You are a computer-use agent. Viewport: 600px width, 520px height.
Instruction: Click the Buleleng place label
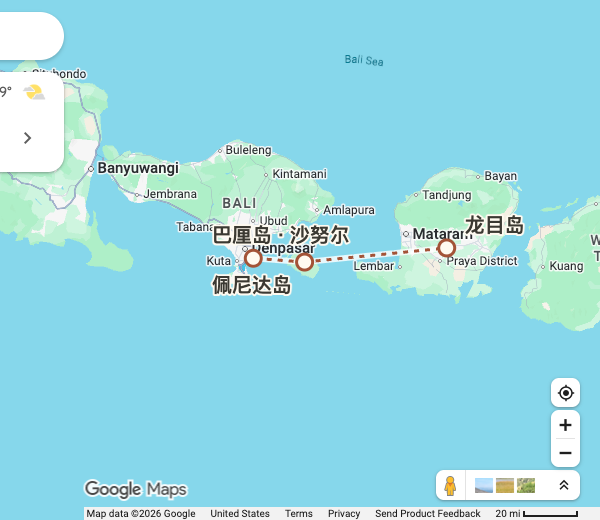point(248,150)
